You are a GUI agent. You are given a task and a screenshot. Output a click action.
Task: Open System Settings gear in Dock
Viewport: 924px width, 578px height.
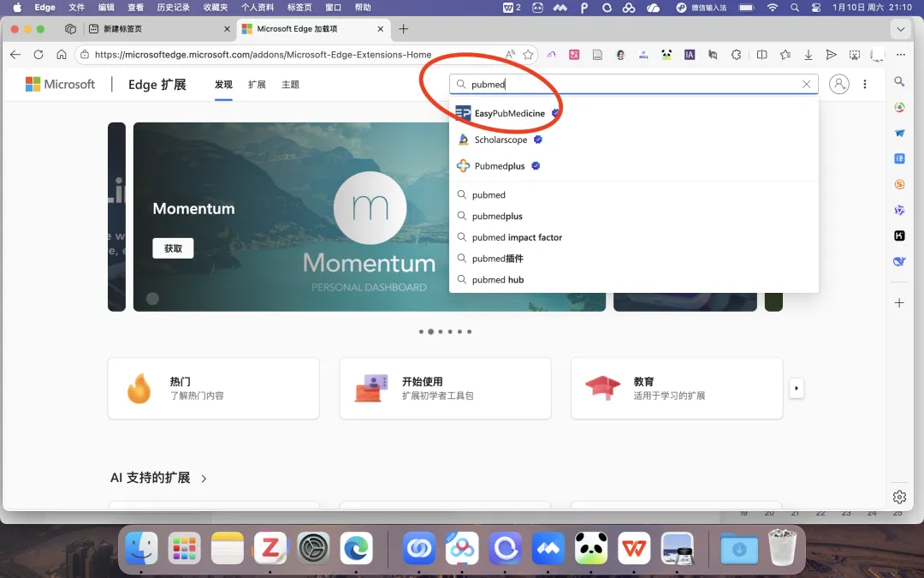[313, 549]
